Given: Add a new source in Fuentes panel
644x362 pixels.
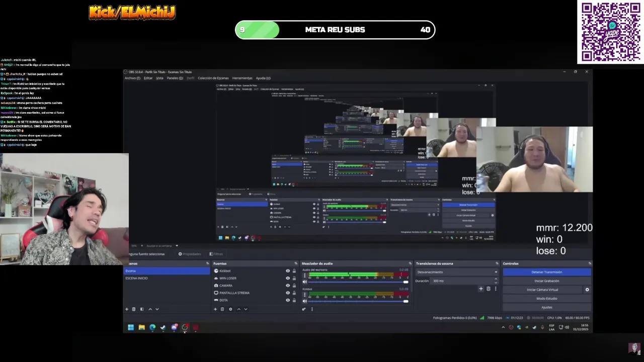Looking at the screenshot, I should [x=215, y=309].
